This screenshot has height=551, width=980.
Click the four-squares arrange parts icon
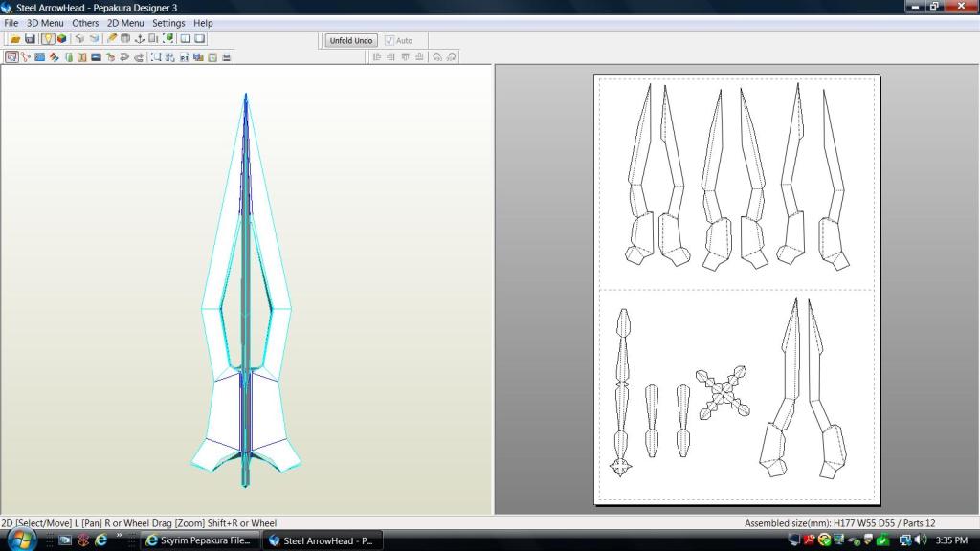pos(170,57)
